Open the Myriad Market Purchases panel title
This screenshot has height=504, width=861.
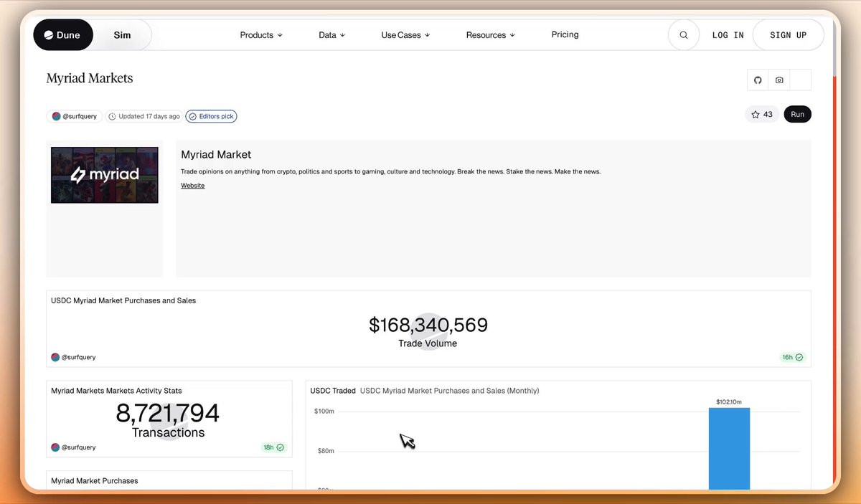click(x=95, y=481)
